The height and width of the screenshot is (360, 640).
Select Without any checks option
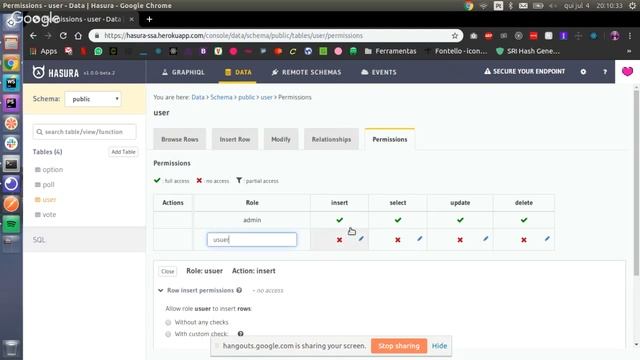click(x=168, y=322)
